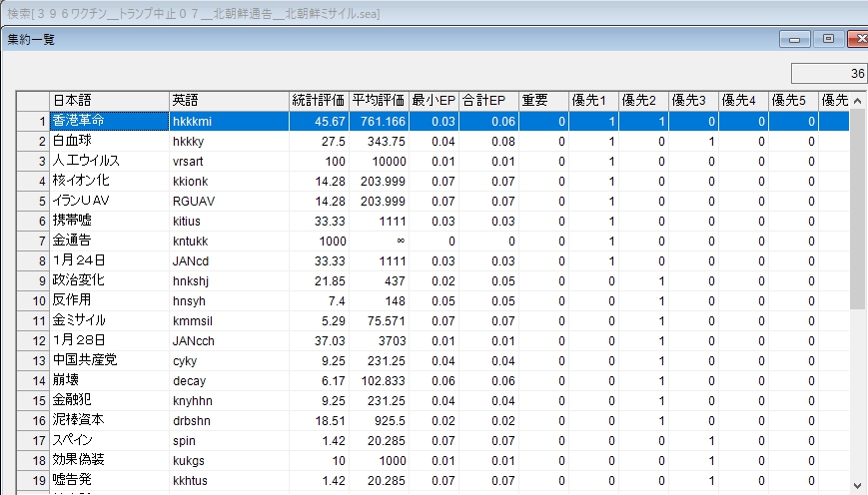Sort by the 英語 column header
Image resolution: width=868 pixels, height=495 pixels.
point(229,101)
